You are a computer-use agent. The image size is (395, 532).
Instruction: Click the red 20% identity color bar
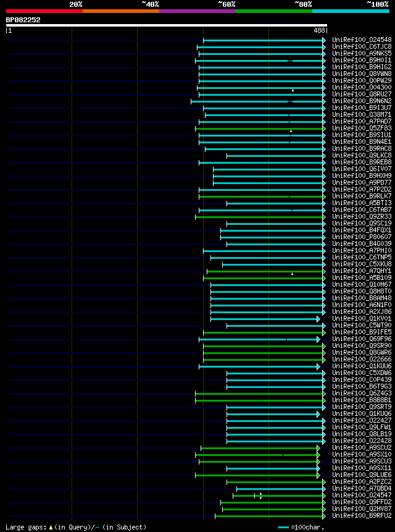point(44,11)
